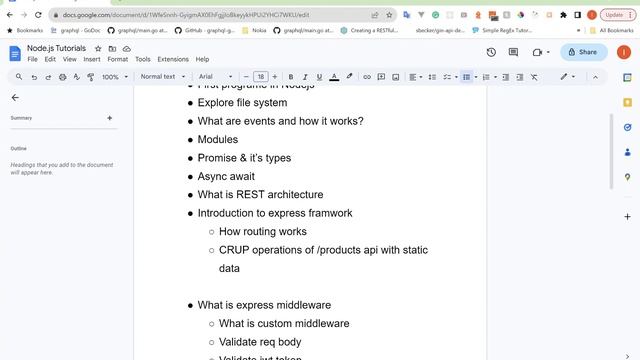This screenshot has width=640, height=360.
Task: Open the Normal text style dropdown
Action: coord(162,77)
